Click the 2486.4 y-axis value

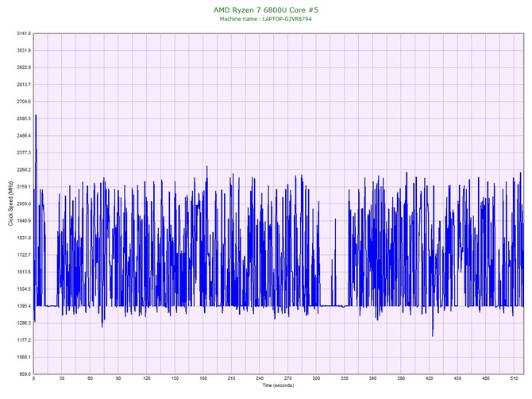coord(24,135)
